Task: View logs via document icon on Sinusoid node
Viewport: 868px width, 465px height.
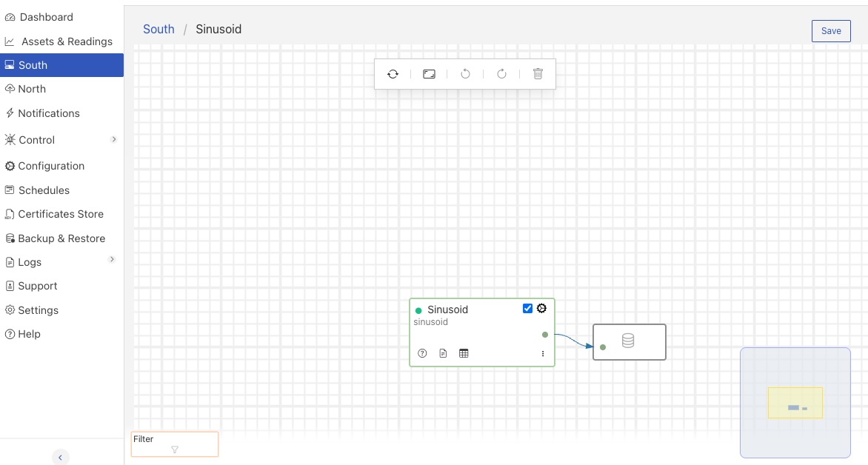Action: click(x=443, y=353)
